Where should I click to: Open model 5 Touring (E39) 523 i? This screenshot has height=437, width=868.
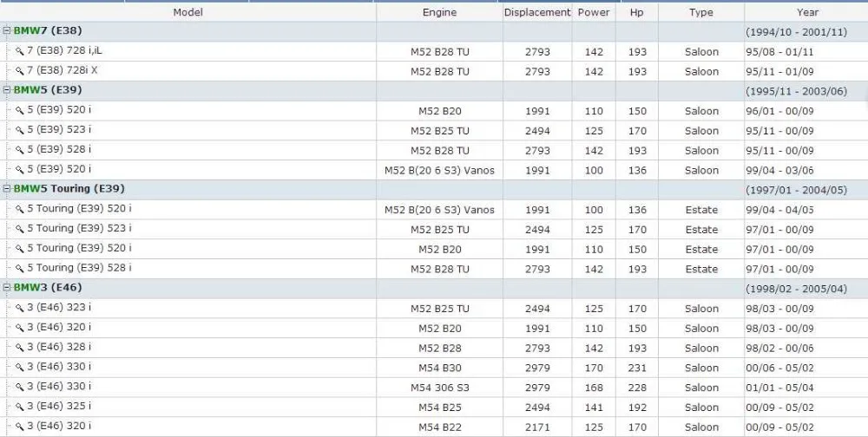point(80,228)
